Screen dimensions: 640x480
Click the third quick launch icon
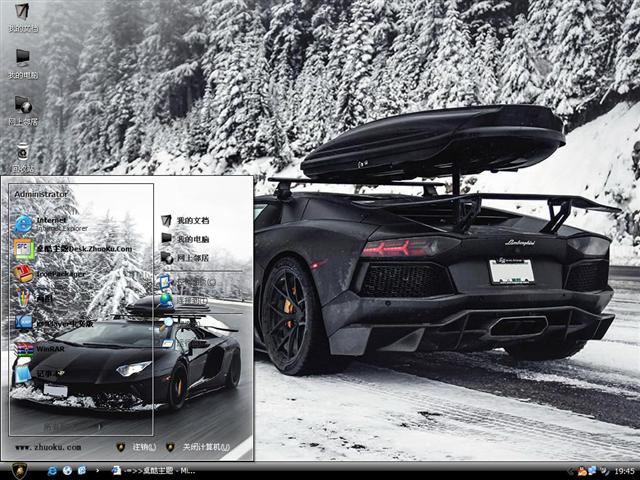point(82,471)
